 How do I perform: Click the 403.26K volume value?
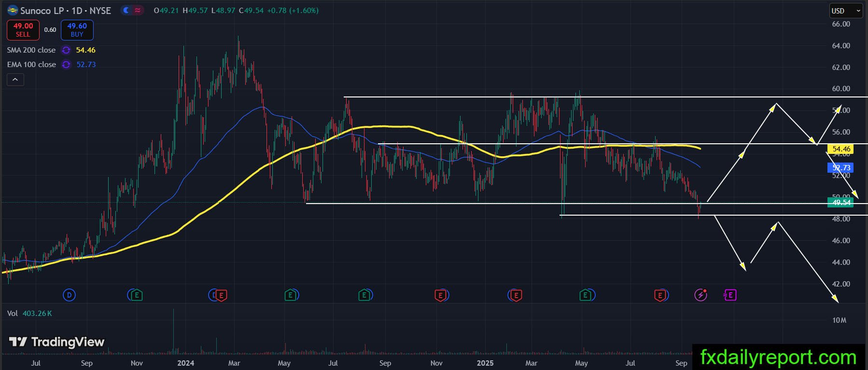[x=37, y=314]
